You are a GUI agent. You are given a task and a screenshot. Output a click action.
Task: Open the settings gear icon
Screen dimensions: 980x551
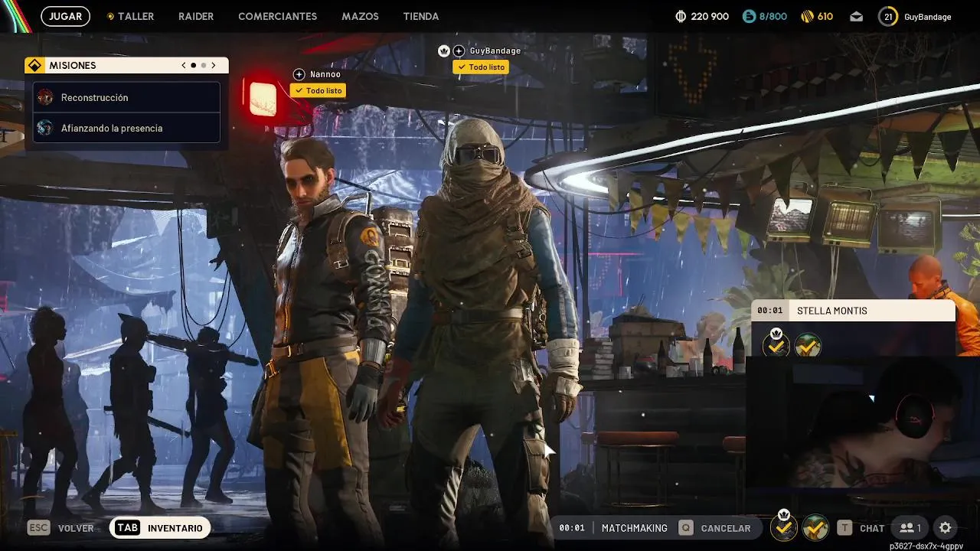[x=946, y=528]
